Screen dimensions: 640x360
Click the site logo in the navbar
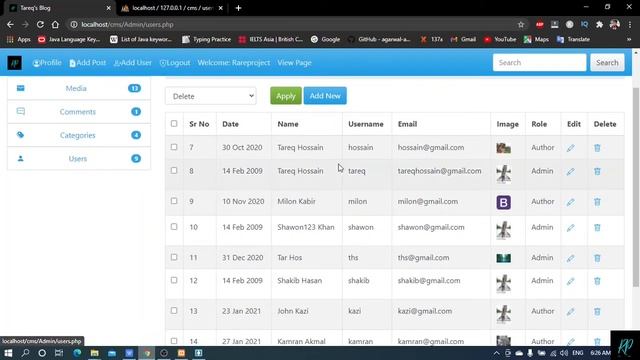point(15,63)
